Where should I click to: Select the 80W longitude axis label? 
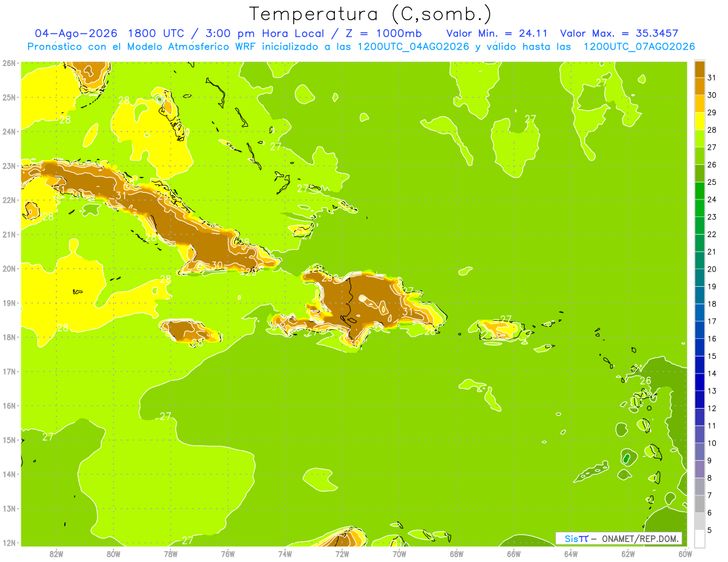(113, 554)
